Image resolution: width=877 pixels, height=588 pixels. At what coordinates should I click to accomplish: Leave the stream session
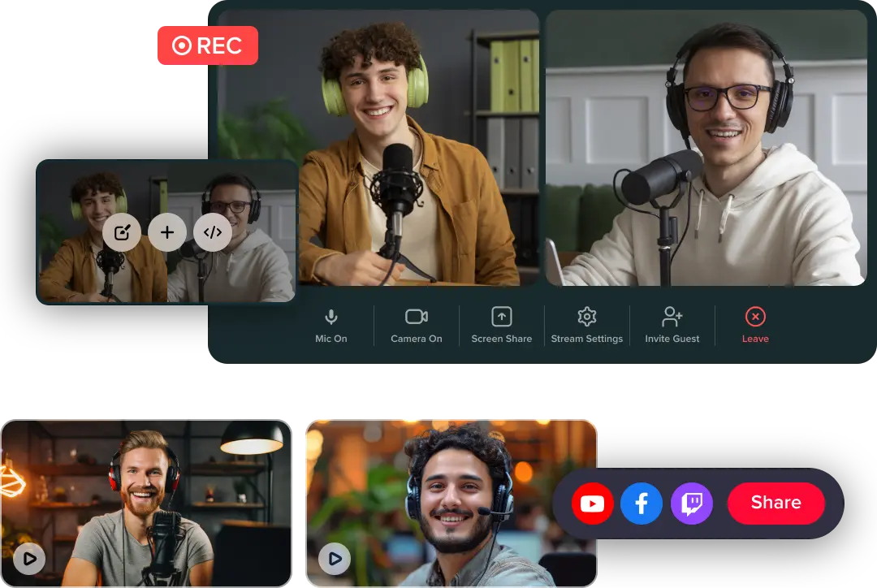coord(755,317)
